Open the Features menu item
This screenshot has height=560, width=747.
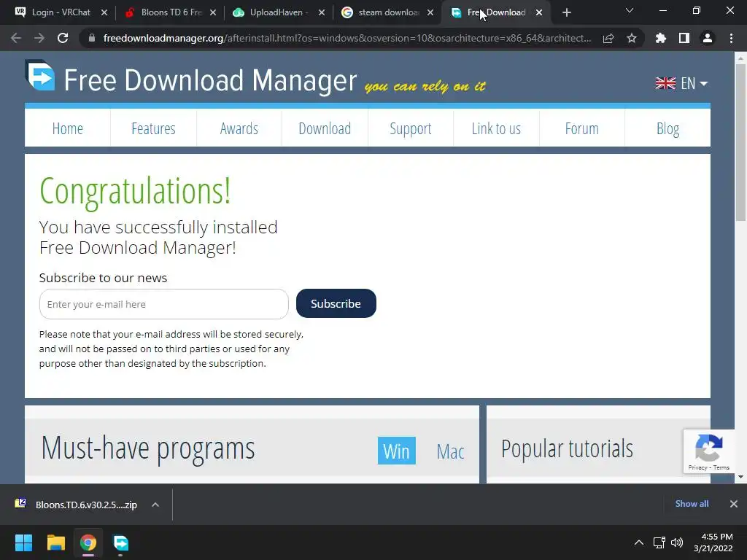click(153, 128)
